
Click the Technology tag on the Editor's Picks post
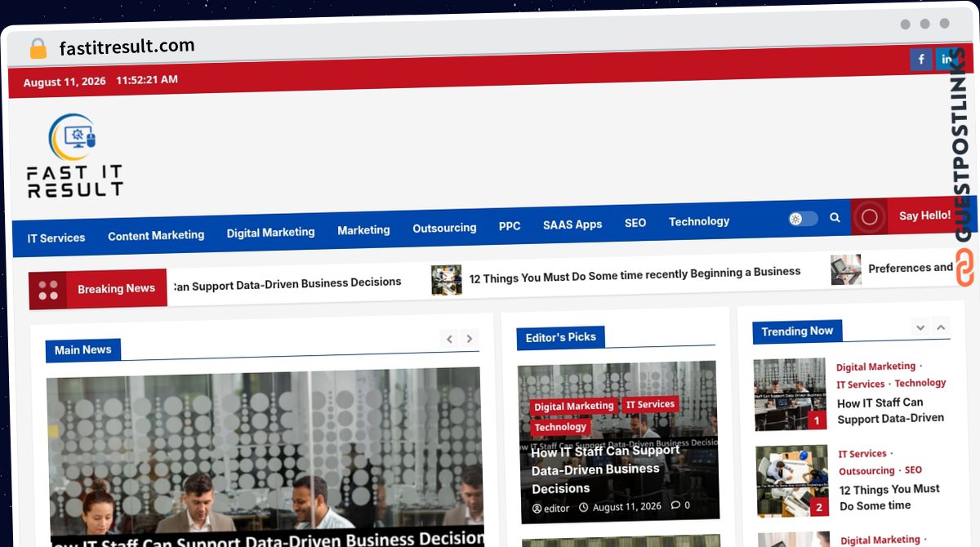coord(560,427)
